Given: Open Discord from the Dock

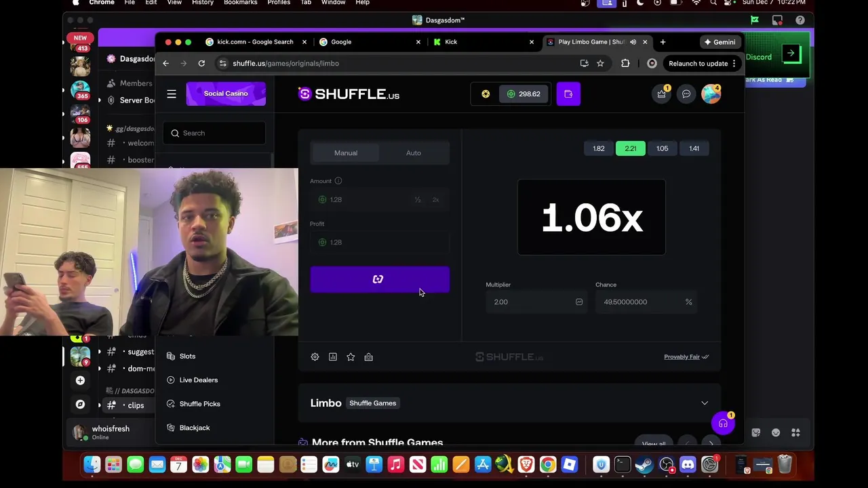Looking at the screenshot, I should pyautogui.click(x=688, y=464).
